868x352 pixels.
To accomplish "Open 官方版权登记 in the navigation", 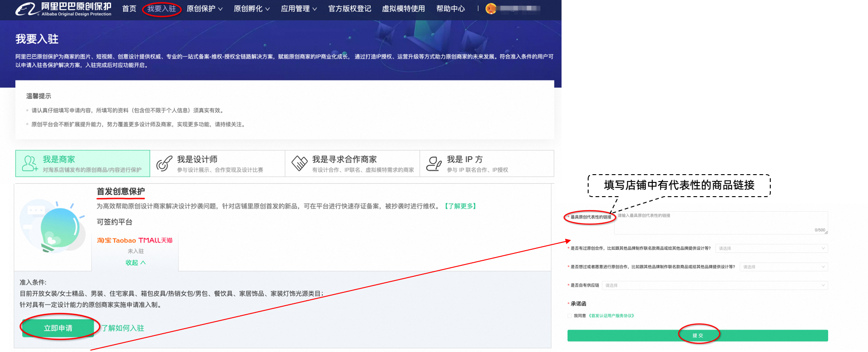I will 350,9.
